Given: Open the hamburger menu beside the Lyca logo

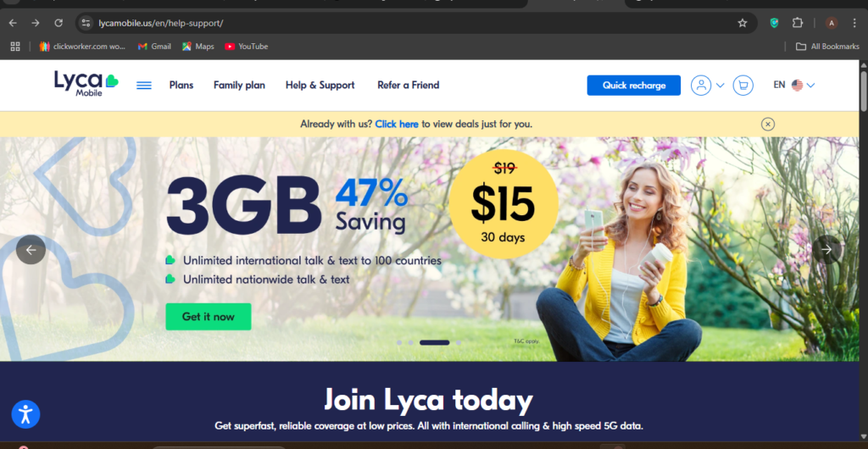Looking at the screenshot, I should tap(144, 86).
